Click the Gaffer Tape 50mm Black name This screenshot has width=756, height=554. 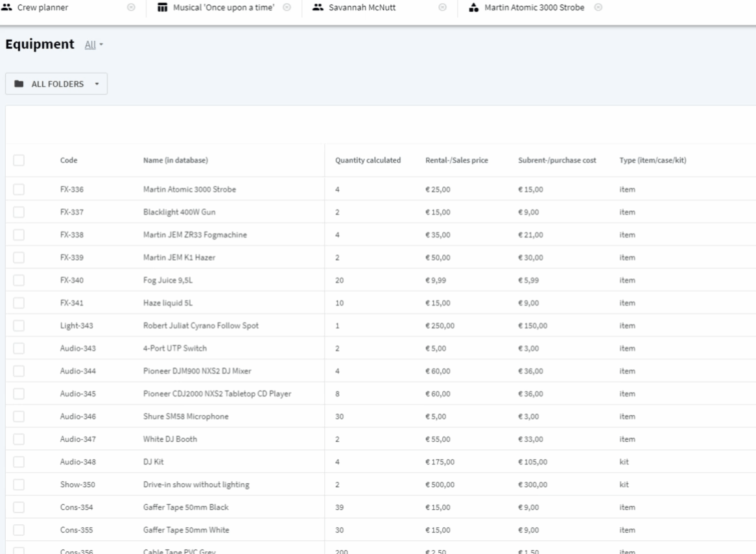[x=185, y=507]
